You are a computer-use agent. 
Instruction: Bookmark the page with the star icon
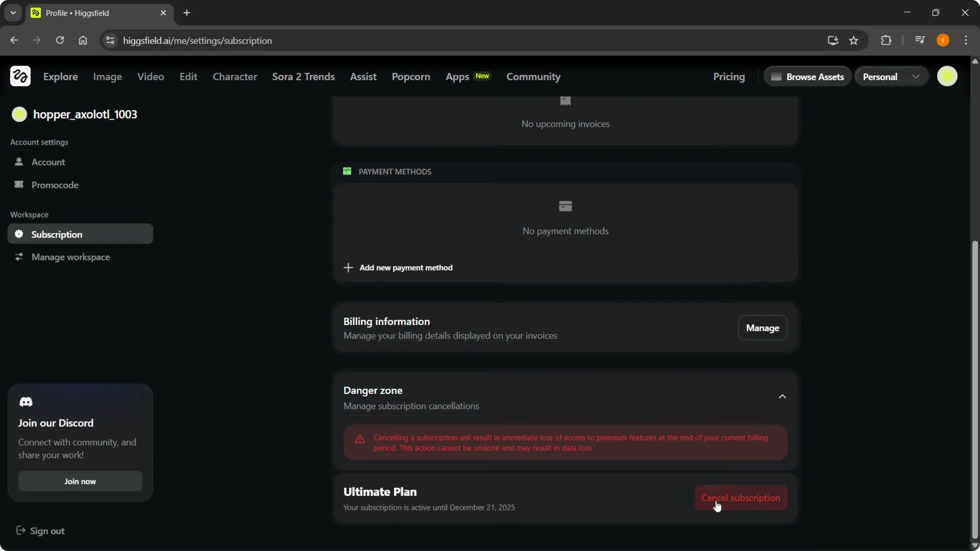854,40
